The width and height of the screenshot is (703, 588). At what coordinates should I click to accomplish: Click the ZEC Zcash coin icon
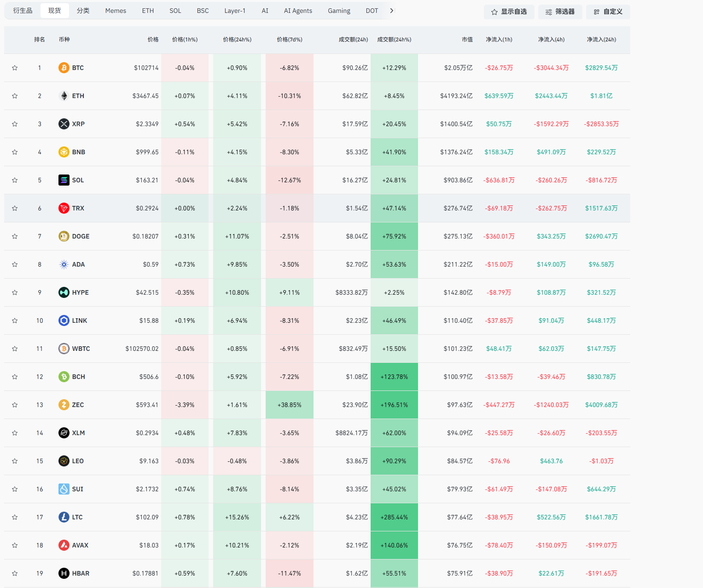(64, 405)
